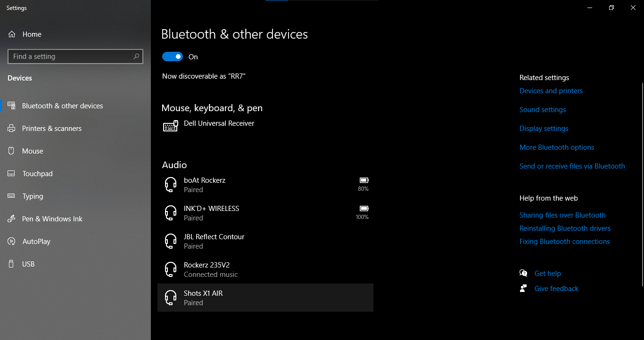Click the boAt Rockerz battery icon
644x340 pixels.
tap(364, 180)
